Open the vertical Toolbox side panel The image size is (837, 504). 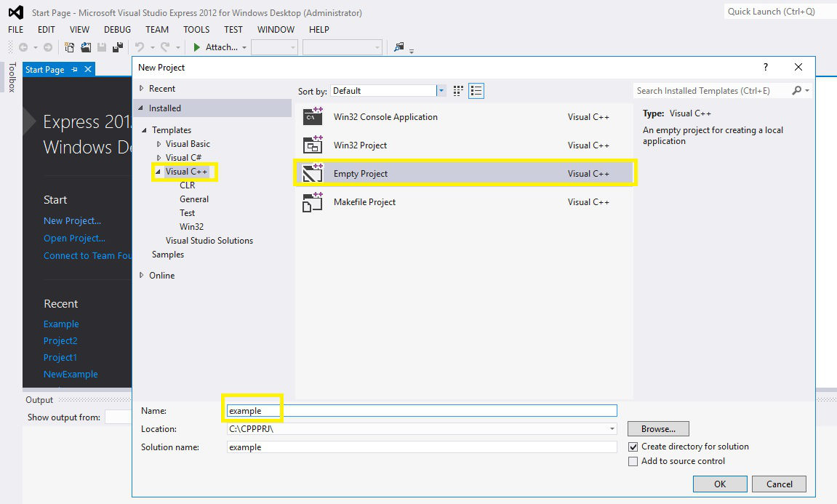(x=12, y=77)
